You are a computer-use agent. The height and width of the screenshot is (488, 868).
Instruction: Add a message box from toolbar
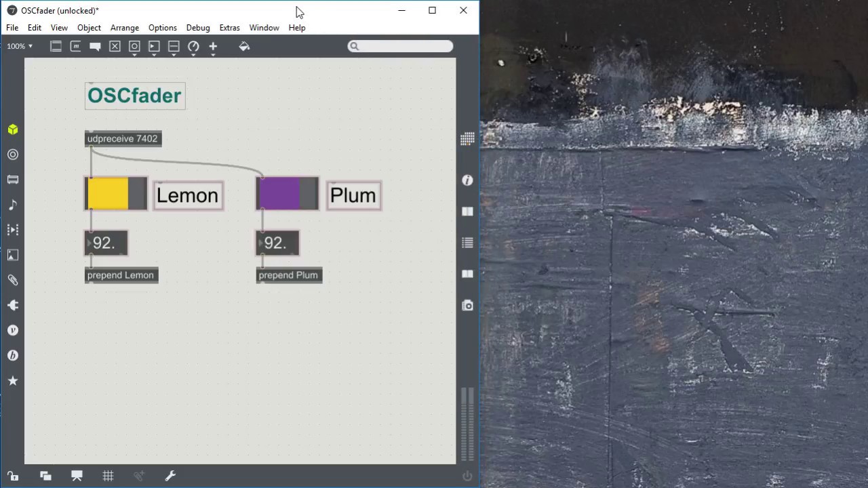point(75,46)
